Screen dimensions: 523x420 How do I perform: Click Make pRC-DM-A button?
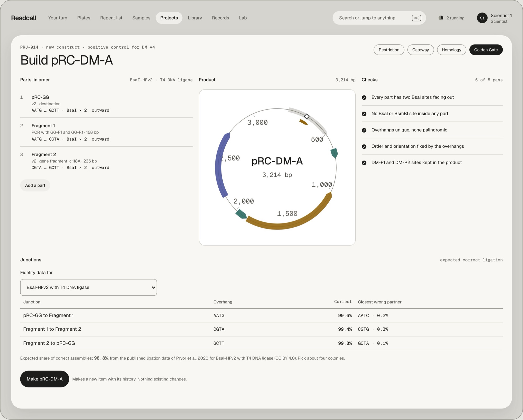point(44,379)
